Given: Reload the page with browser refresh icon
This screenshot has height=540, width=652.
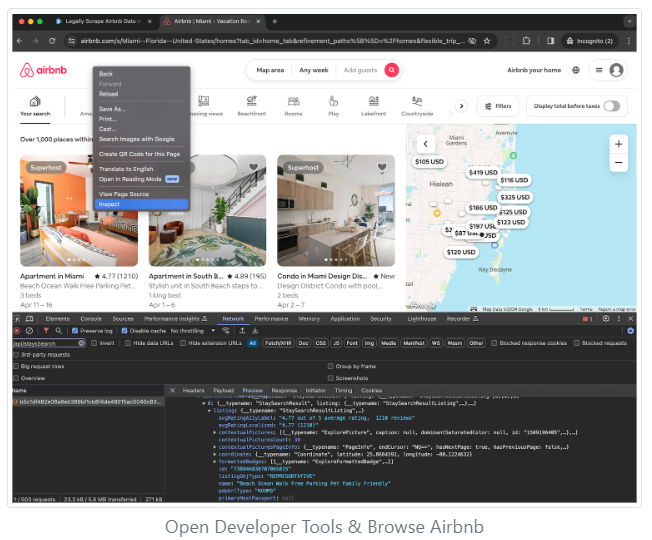Looking at the screenshot, I should [52, 41].
